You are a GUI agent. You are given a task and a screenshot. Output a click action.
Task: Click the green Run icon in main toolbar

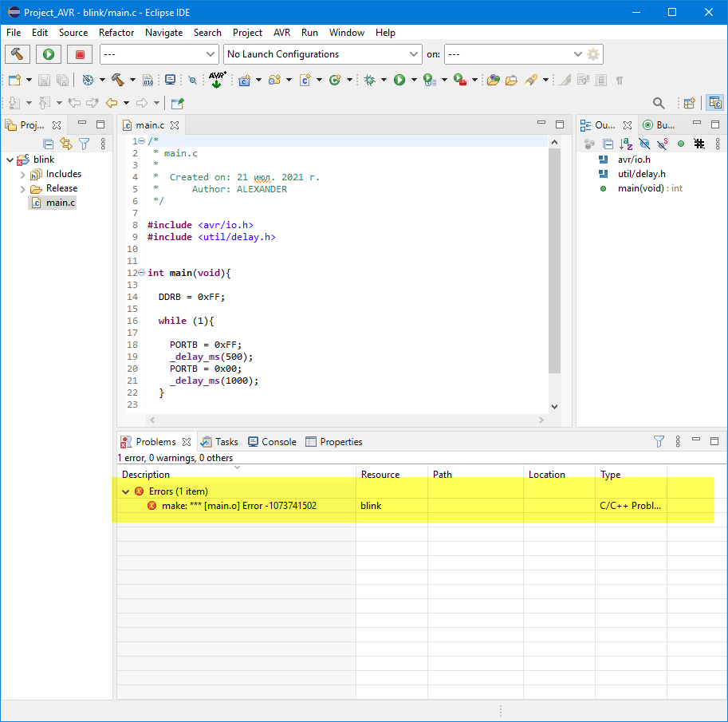click(x=399, y=80)
